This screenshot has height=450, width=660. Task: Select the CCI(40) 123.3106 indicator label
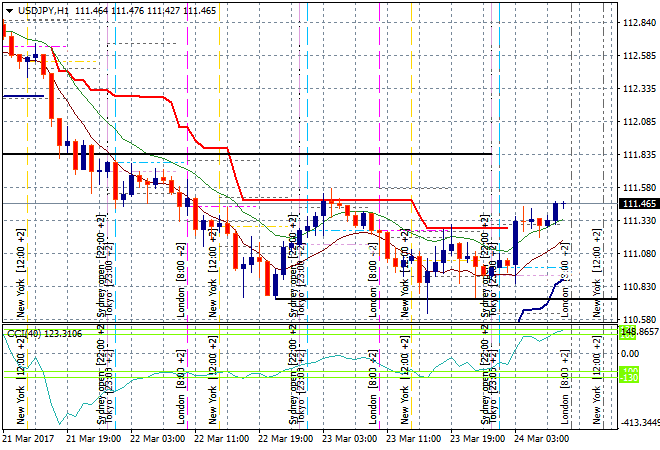point(45,334)
